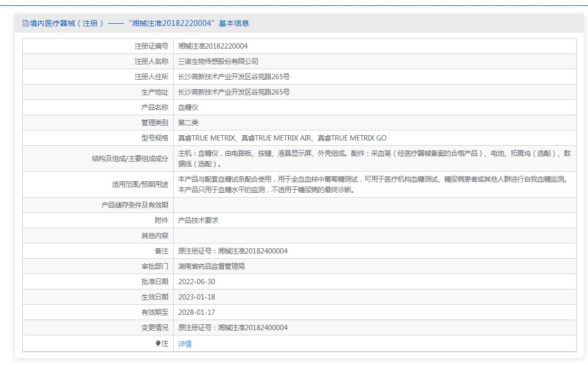The height and width of the screenshot is (365, 588).
Task: Select address value in 注册人住所 row
Action: pos(234,77)
